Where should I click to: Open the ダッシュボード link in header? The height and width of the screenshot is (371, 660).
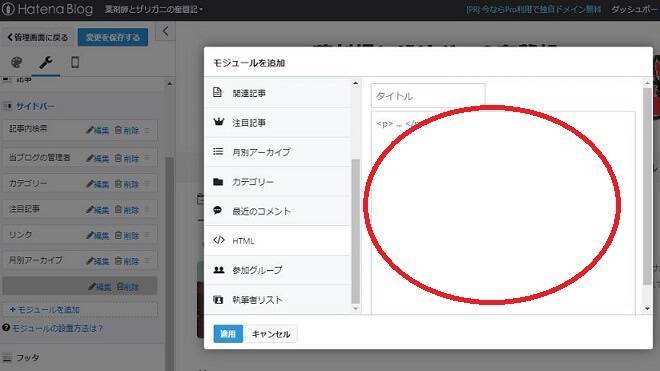pyautogui.click(x=635, y=9)
